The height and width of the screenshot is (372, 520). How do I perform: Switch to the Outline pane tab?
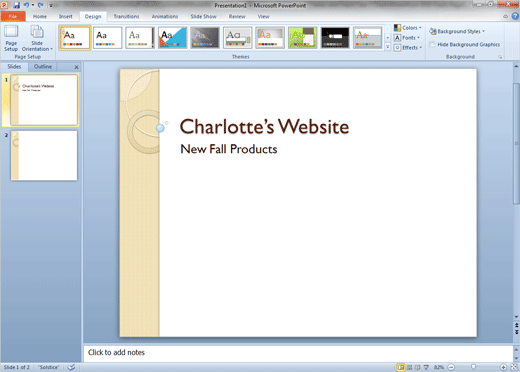pyautogui.click(x=43, y=66)
